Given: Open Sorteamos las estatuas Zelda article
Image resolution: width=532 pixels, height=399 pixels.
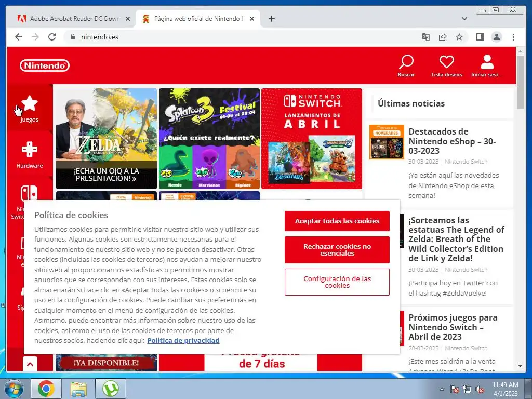Looking at the screenshot, I should pos(456,239).
